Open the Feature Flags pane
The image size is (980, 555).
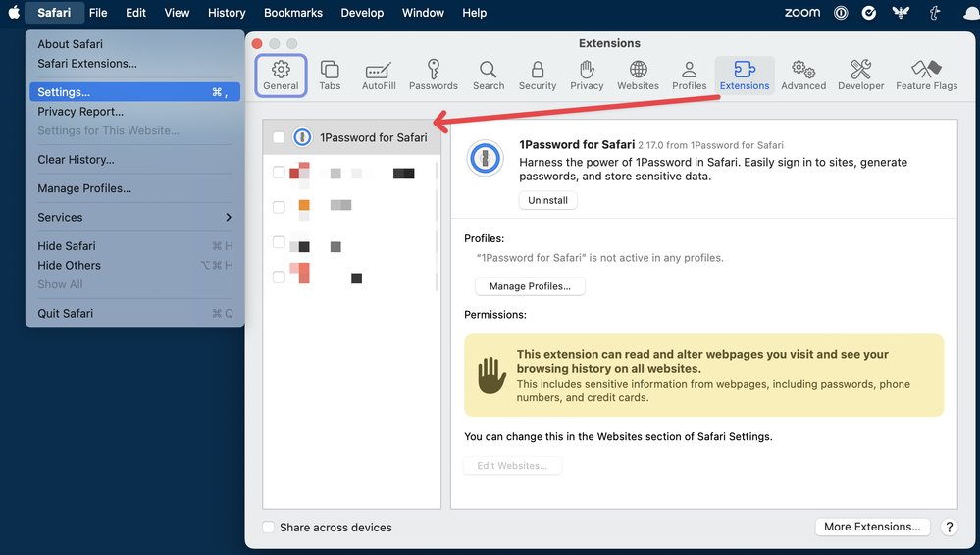pos(926,75)
